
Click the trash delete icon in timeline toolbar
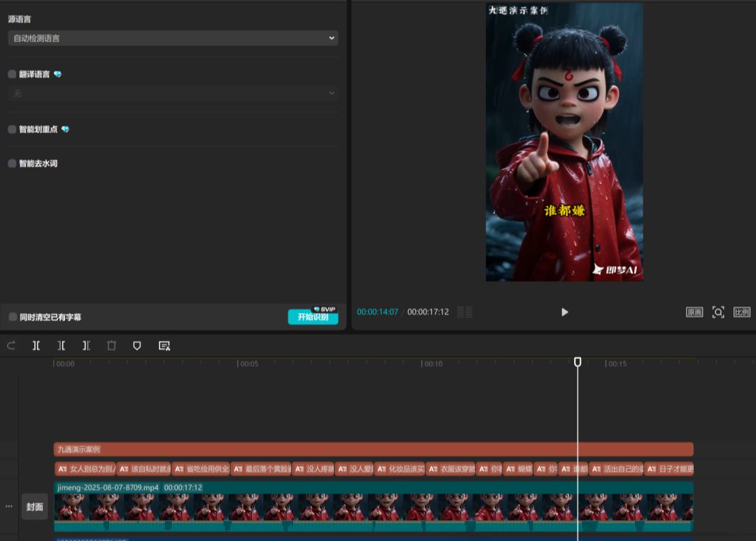pyautogui.click(x=111, y=346)
